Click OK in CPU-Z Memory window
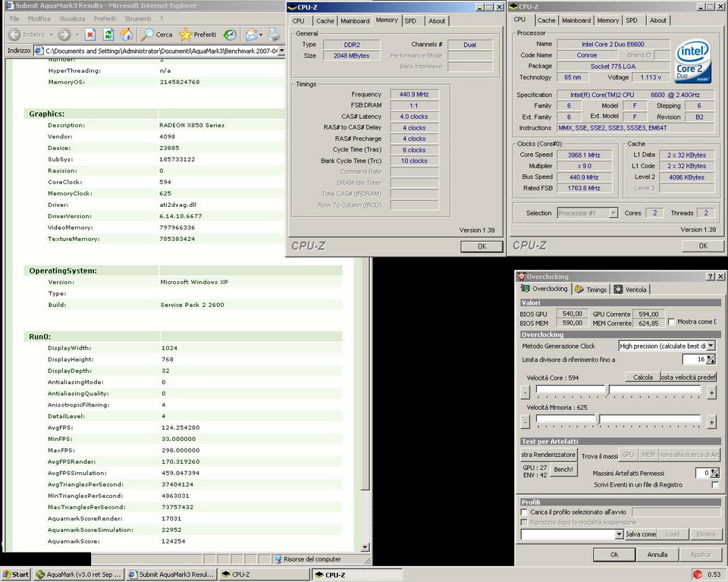This screenshot has width=728, height=582. 482,246
